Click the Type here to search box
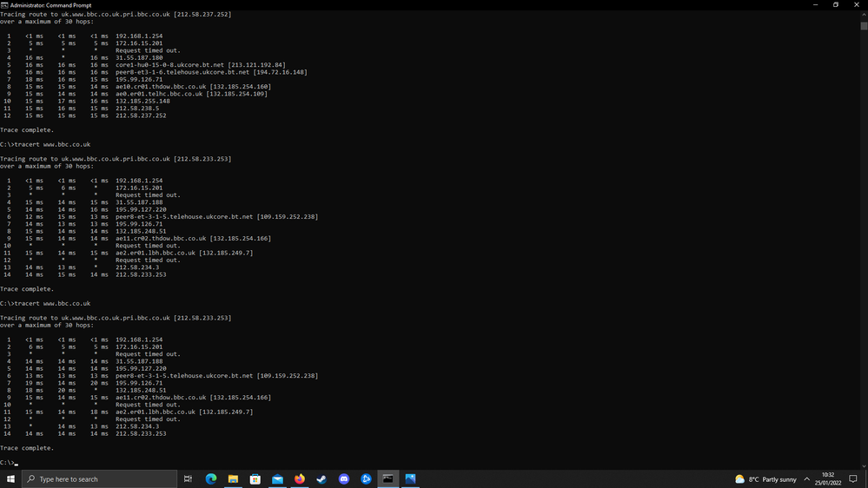 point(99,478)
